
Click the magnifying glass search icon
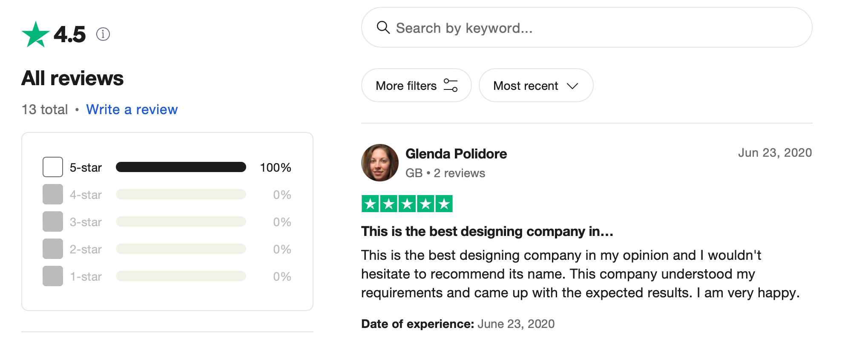tap(383, 28)
